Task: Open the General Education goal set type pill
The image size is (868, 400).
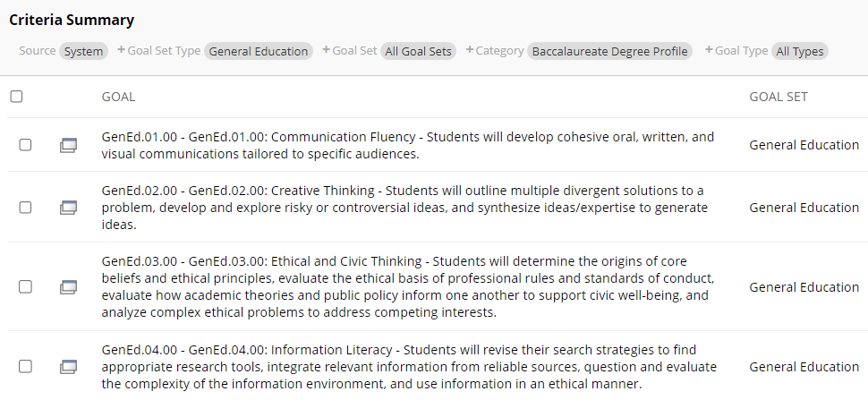Action: point(259,51)
